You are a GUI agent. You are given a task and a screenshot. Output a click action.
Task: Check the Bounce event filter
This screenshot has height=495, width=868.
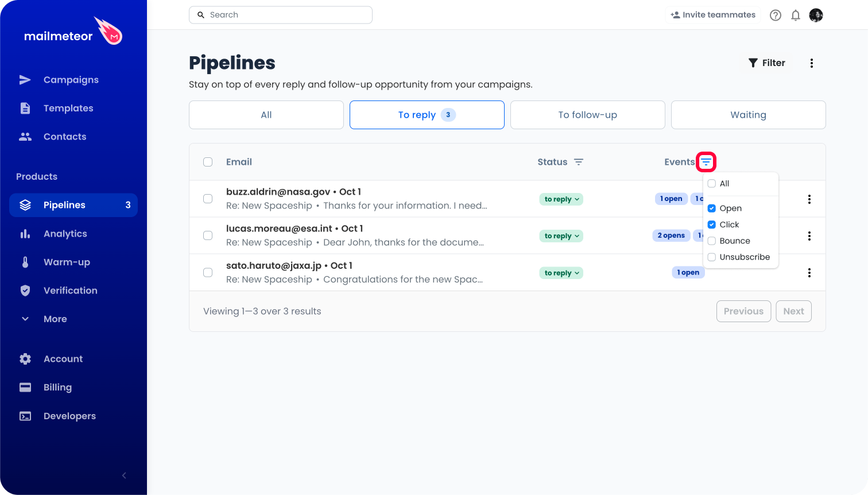[x=712, y=241]
